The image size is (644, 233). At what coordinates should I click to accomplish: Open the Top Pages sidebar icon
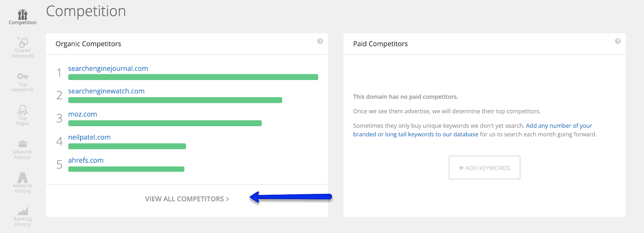coord(23,115)
